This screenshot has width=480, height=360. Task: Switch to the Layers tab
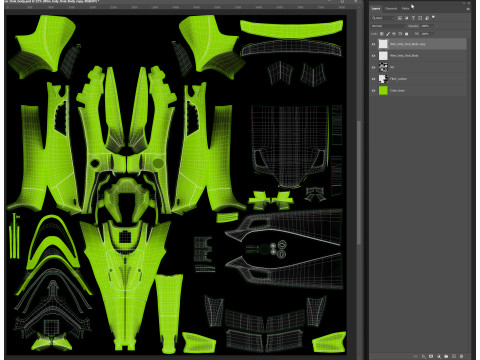376,9
